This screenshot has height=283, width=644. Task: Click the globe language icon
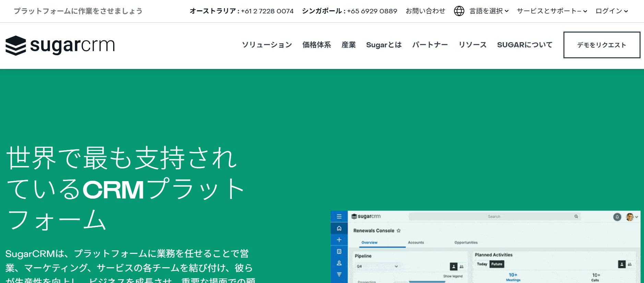tap(459, 11)
